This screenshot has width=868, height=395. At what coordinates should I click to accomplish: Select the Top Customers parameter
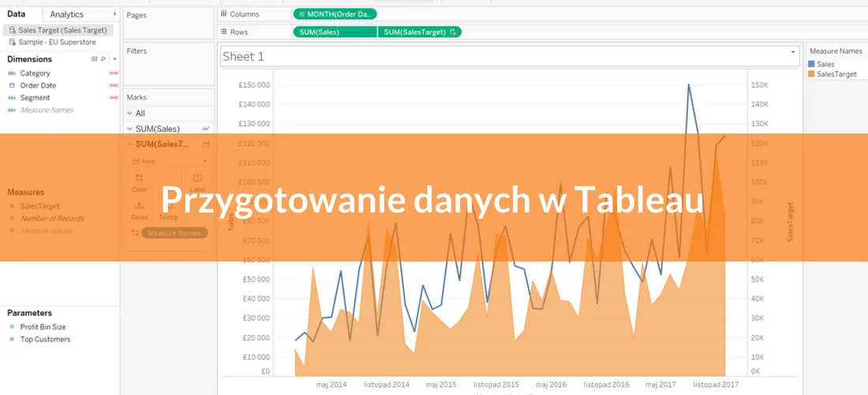46,339
